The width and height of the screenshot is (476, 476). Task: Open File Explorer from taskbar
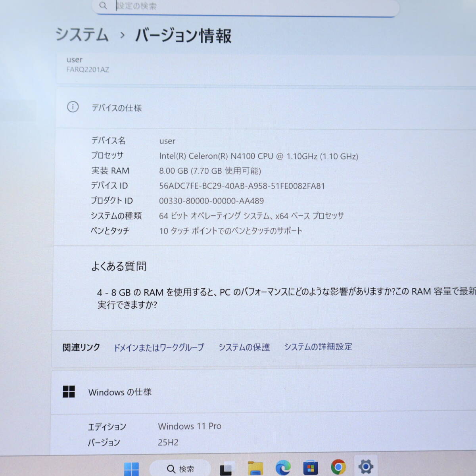255,468
